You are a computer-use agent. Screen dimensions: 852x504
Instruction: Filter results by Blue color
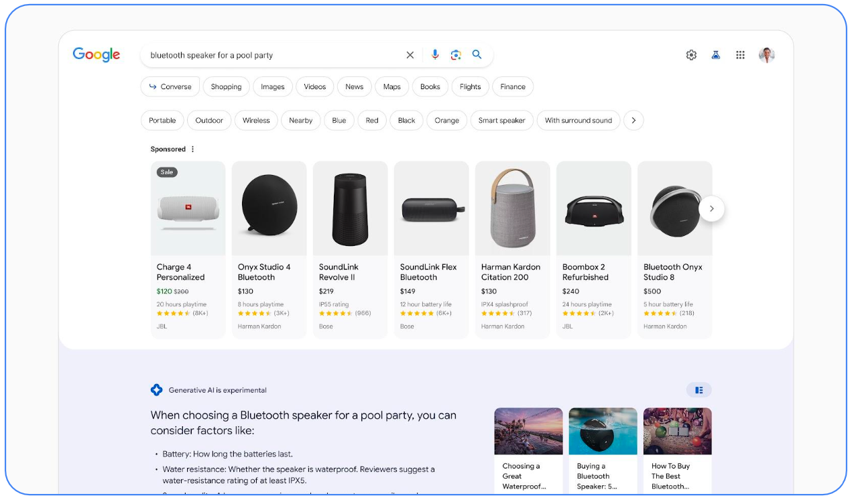tap(339, 121)
